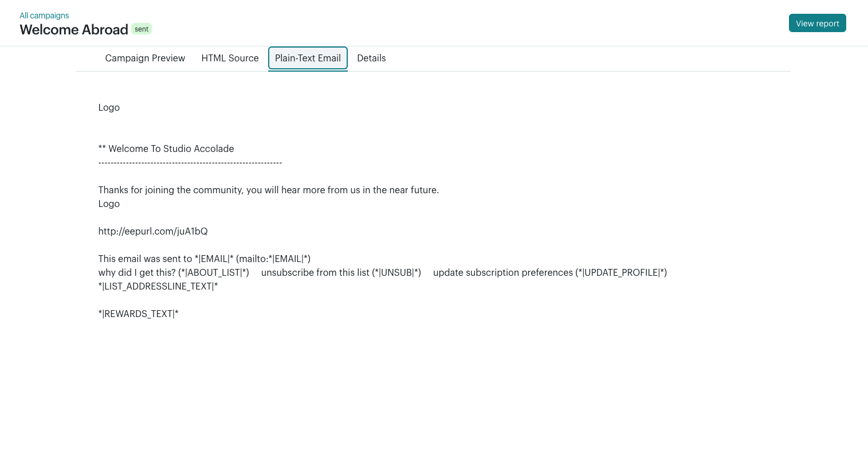Open the Details tab
This screenshot has width=868, height=465.
(x=371, y=58)
